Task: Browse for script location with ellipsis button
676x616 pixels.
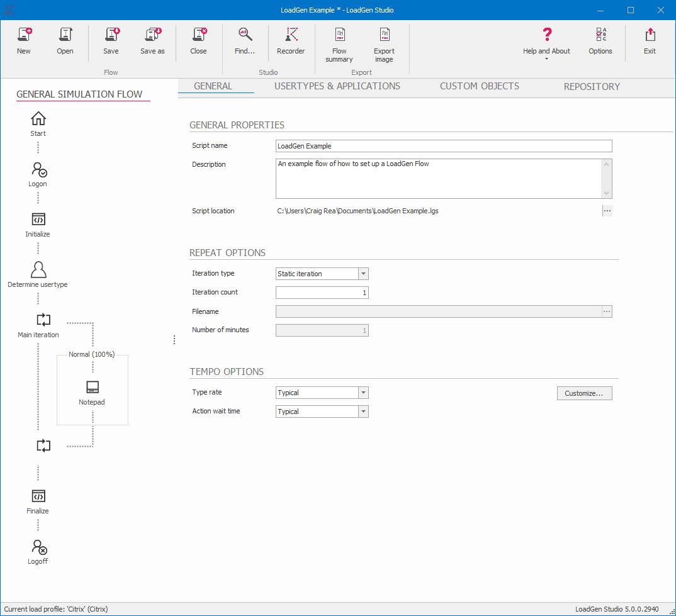Action: [607, 211]
